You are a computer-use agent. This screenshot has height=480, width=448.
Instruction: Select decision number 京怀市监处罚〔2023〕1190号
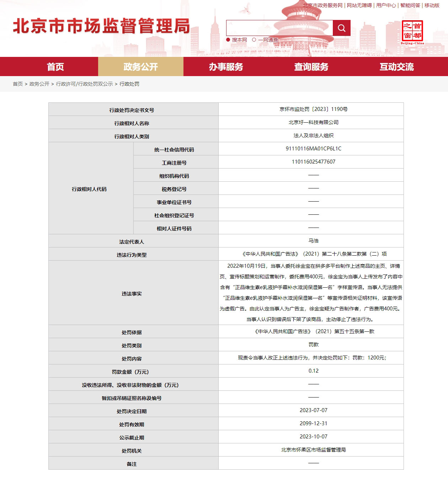[x=314, y=109]
